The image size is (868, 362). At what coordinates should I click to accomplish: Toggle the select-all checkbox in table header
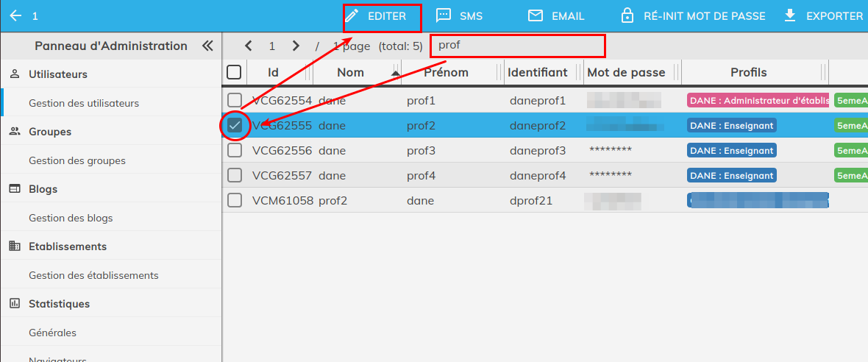click(234, 72)
